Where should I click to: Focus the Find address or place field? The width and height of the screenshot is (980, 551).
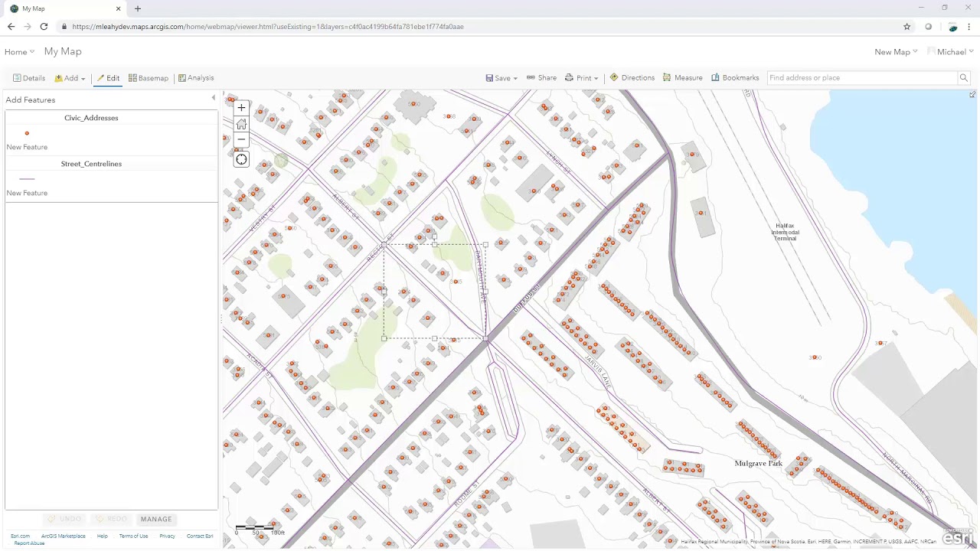862,78
